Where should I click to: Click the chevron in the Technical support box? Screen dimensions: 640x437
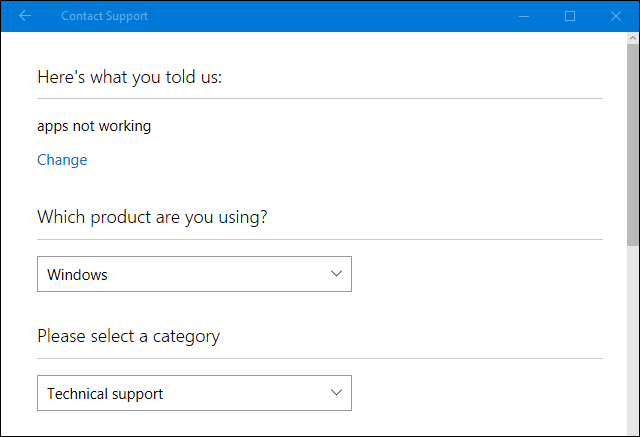pos(336,394)
